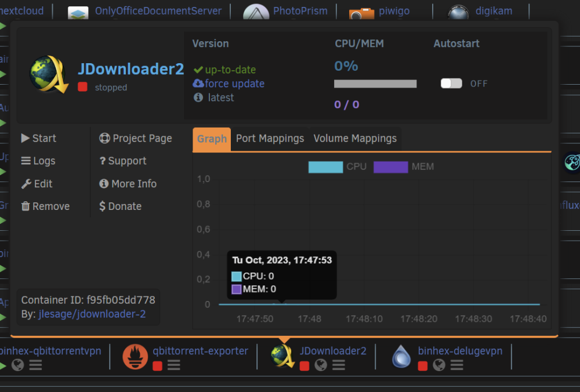Click the OnlyOfficeDocumentServer container icon
The width and height of the screenshot is (580, 392).
78,13
